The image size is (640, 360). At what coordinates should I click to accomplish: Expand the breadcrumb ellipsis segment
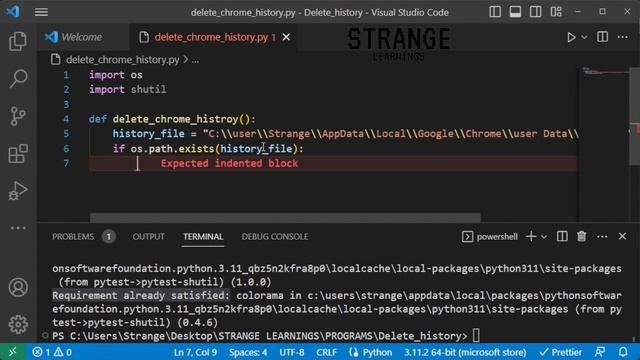pyautogui.click(x=196, y=60)
